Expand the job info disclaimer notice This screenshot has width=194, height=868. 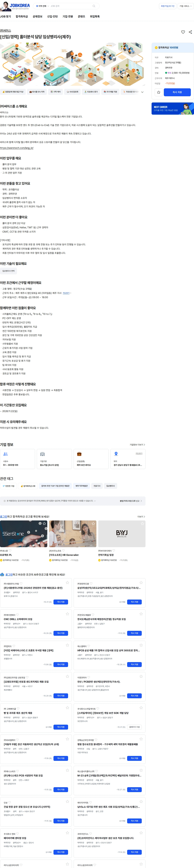(x=95, y=501)
